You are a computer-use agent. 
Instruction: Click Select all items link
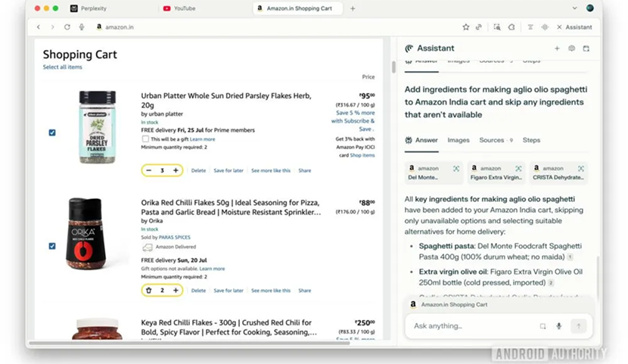click(63, 67)
